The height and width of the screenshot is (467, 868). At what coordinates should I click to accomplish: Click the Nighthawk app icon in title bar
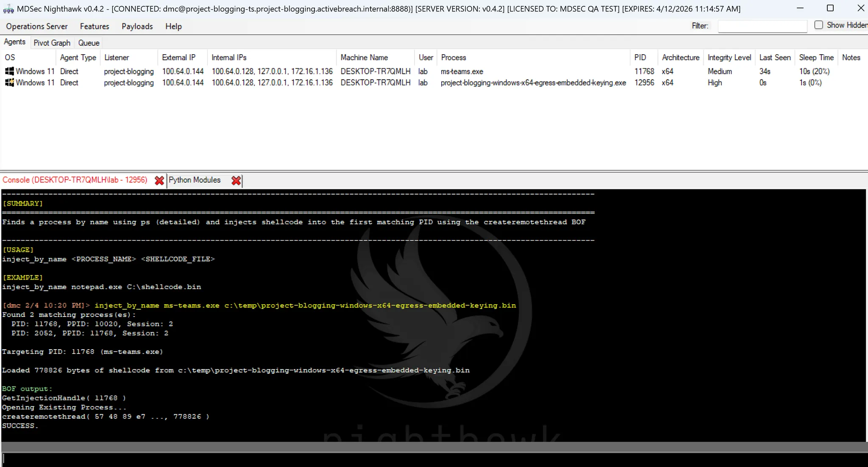point(8,9)
